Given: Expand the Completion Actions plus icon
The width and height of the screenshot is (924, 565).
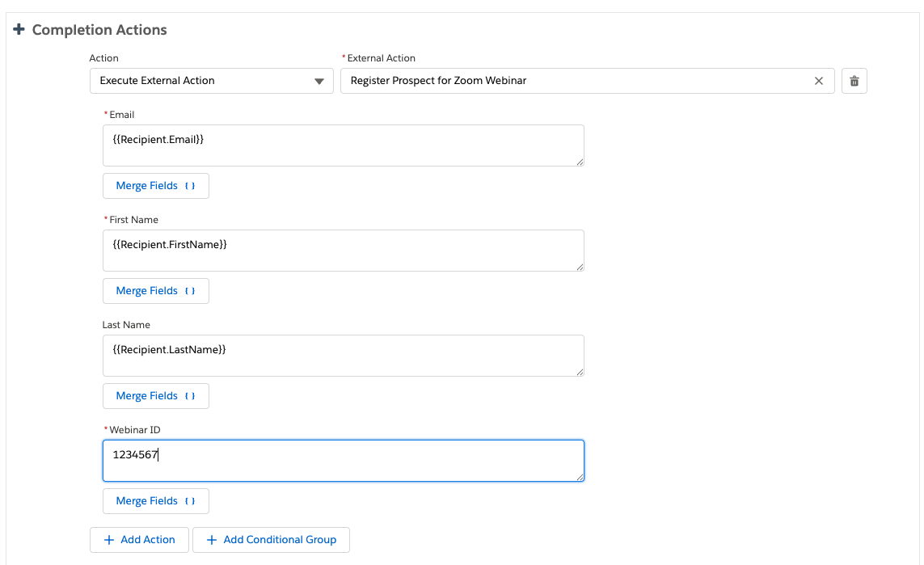Looking at the screenshot, I should [x=19, y=29].
